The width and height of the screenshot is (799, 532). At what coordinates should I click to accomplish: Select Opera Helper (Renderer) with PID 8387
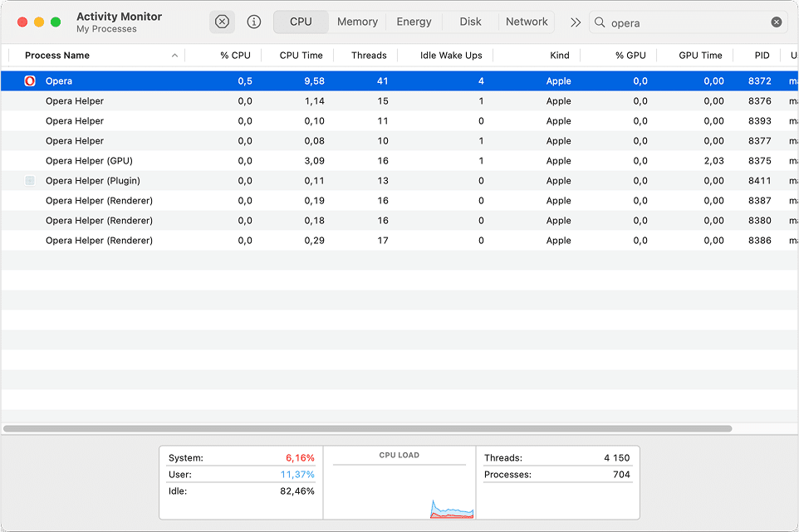pyautogui.click(x=399, y=201)
